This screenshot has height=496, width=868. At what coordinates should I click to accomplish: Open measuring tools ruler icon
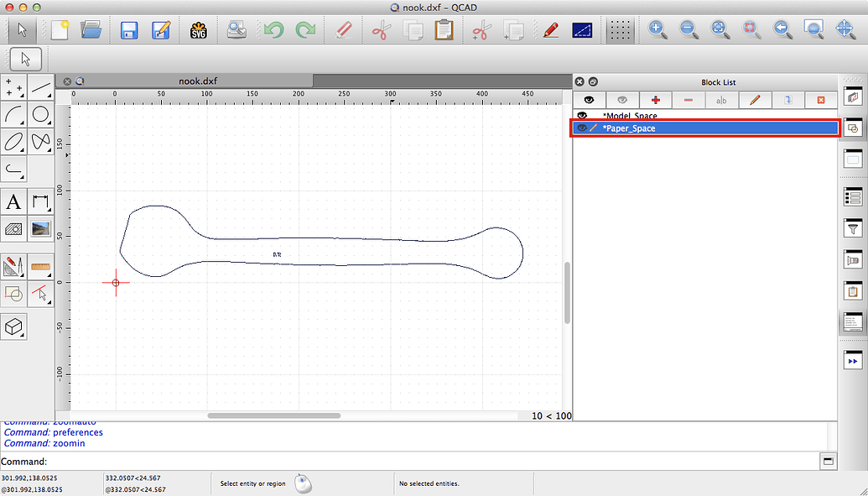[x=40, y=267]
